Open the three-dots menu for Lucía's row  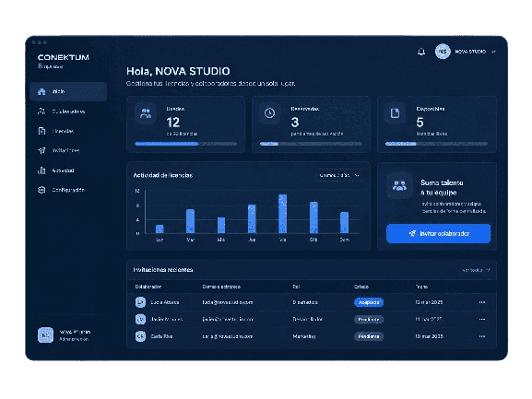point(482,302)
